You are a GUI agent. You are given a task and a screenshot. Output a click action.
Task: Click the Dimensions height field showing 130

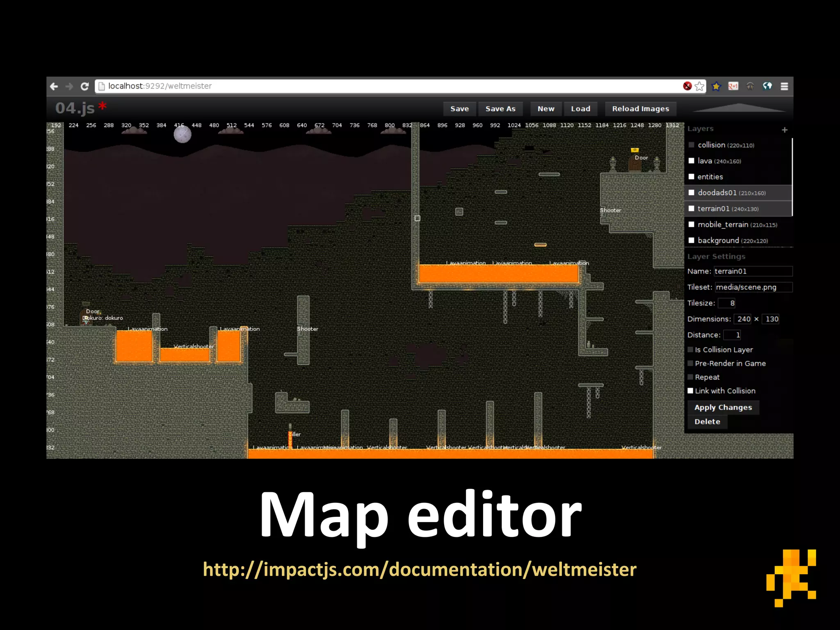click(x=770, y=319)
